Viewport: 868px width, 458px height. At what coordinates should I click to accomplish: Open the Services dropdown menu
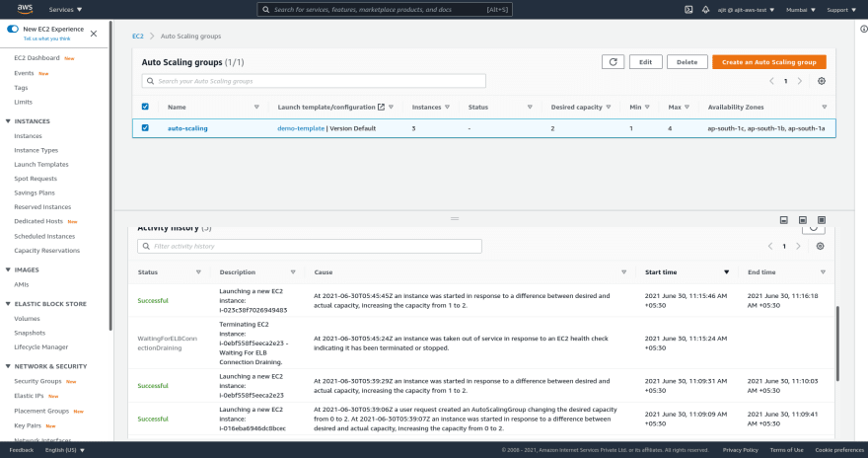65,10
